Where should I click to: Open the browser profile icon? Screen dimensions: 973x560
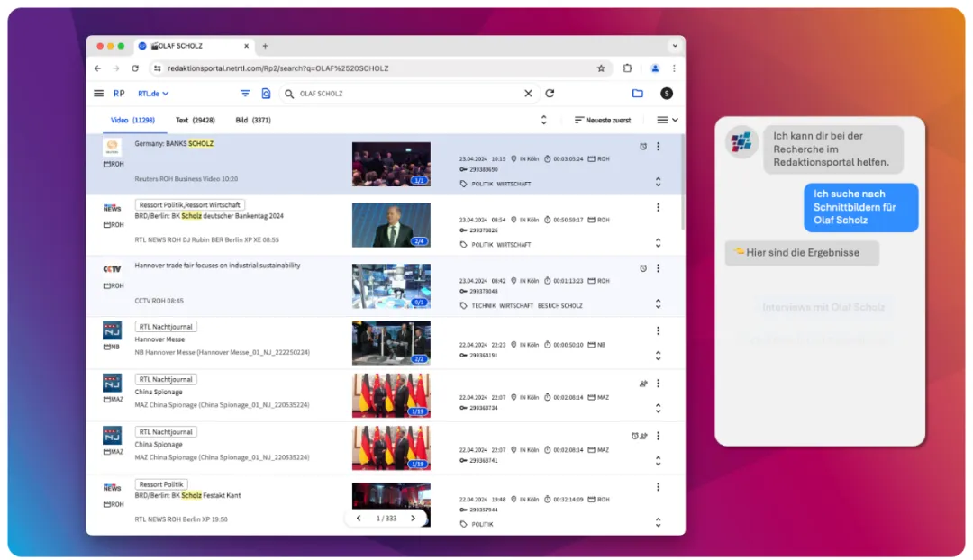pos(655,68)
